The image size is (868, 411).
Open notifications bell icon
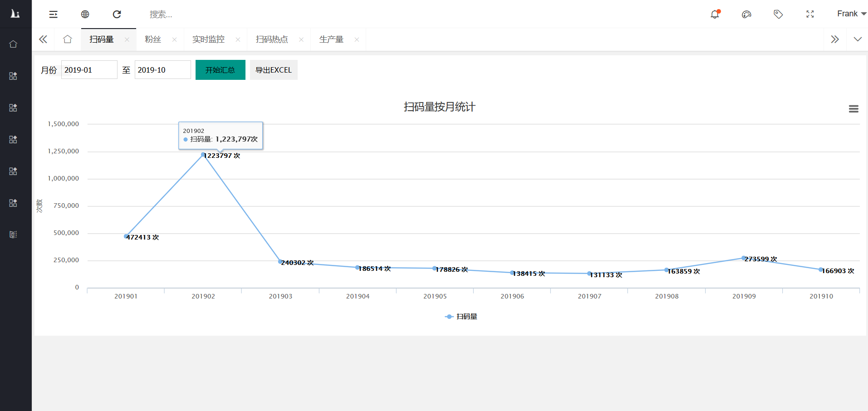point(715,15)
